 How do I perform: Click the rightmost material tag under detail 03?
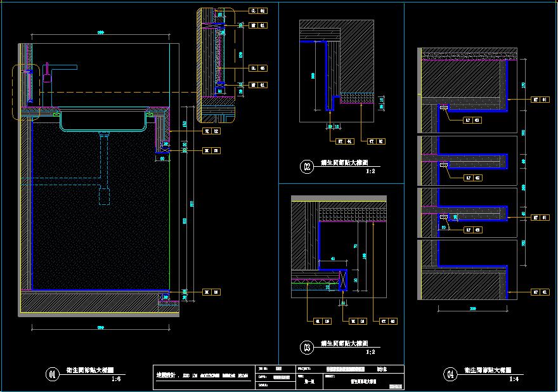click(x=388, y=321)
